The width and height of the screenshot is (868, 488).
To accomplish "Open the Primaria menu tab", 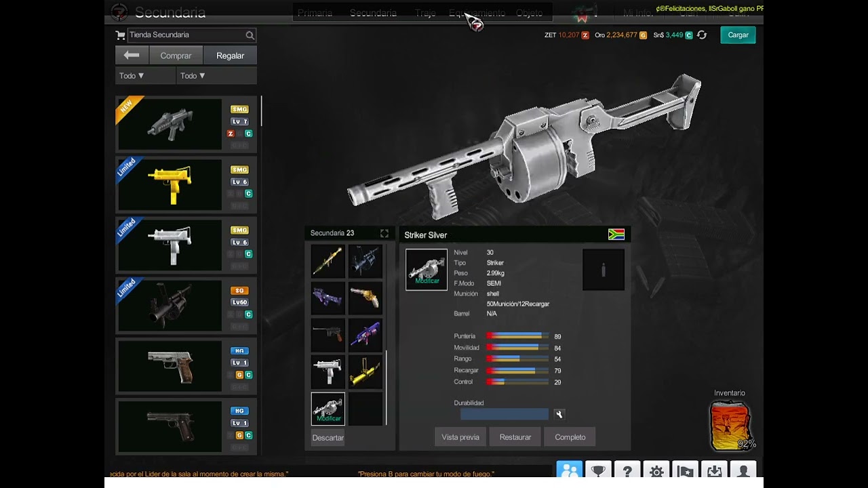I will pos(315,13).
